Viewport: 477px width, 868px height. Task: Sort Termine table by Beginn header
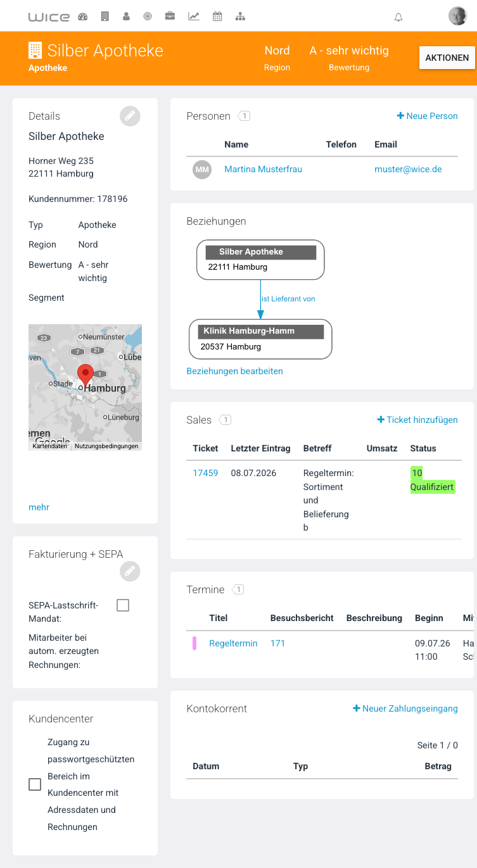(429, 618)
